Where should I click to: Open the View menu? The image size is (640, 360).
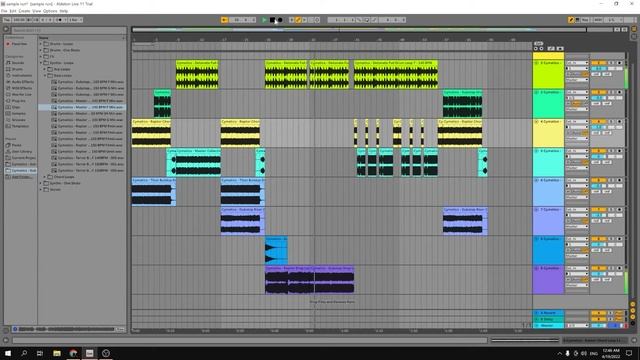[x=37, y=11]
